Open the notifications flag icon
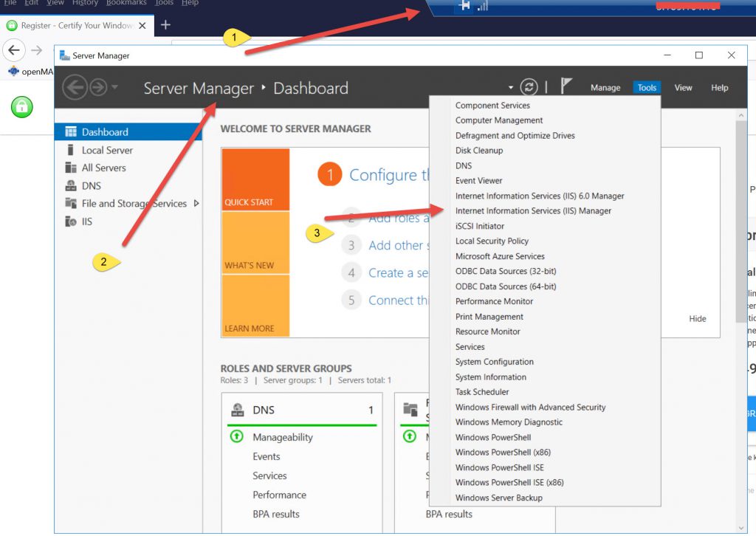 566,86
